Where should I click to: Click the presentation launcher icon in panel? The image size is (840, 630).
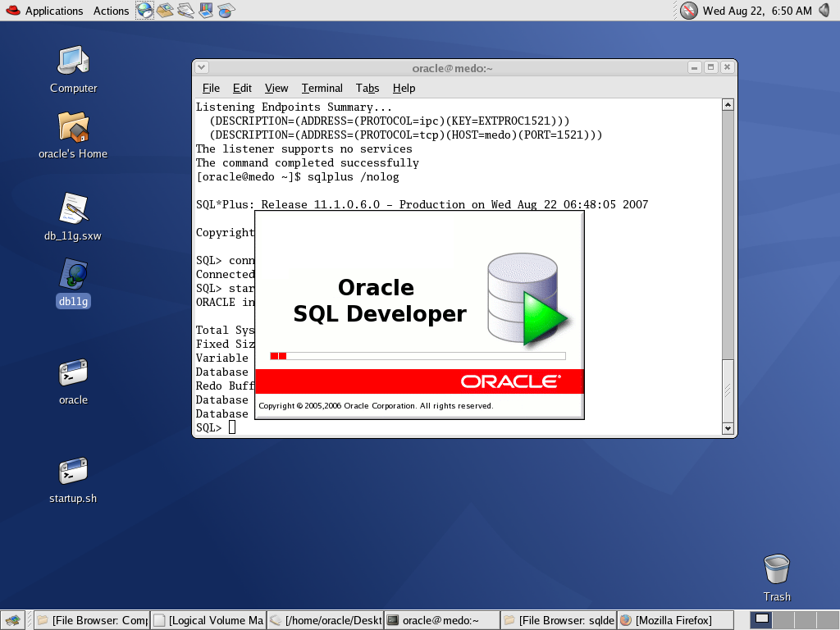click(x=206, y=11)
